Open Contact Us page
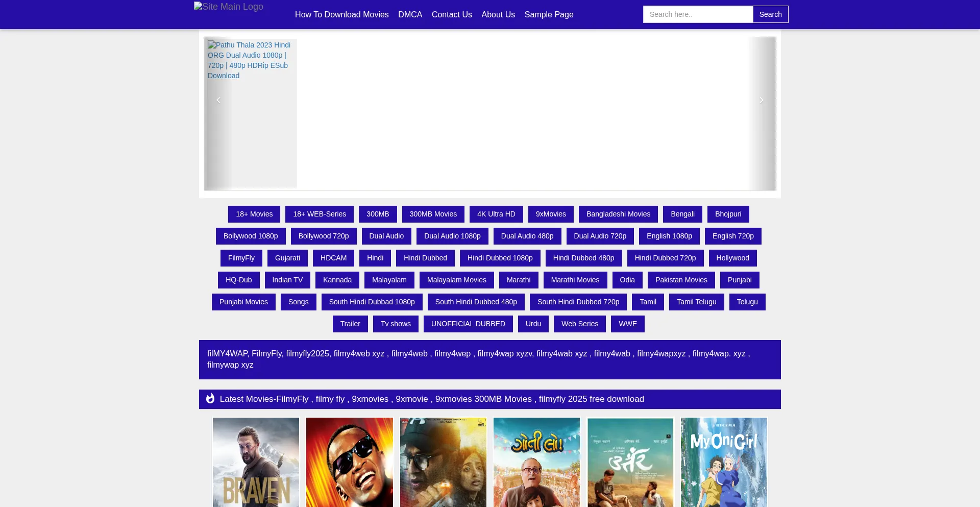The height and width of the screenshot is (507, 980). (452, 15)
